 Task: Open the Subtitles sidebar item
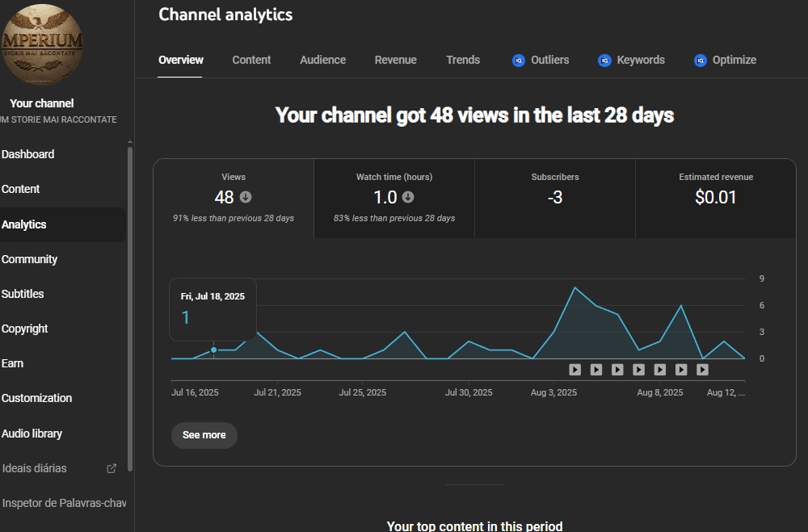click(23, 294)
